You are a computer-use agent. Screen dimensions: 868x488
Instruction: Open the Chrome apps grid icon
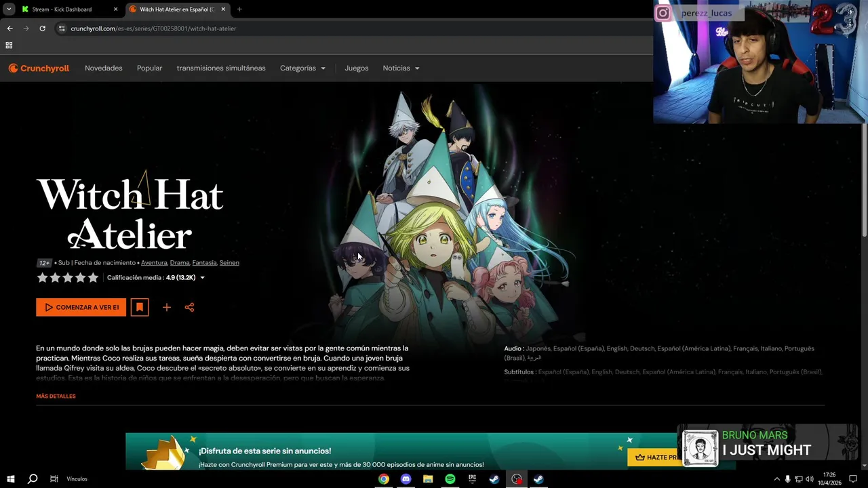pyautogui.click(x=9, y=45)
